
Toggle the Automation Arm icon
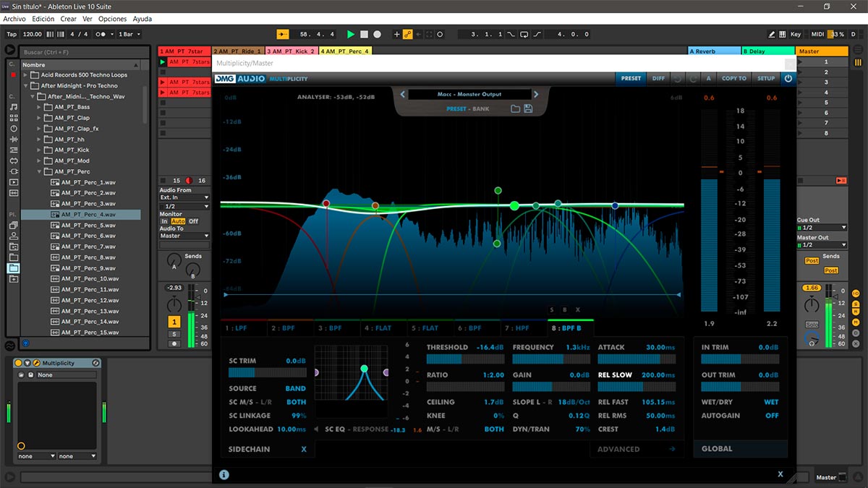(407, 34)
